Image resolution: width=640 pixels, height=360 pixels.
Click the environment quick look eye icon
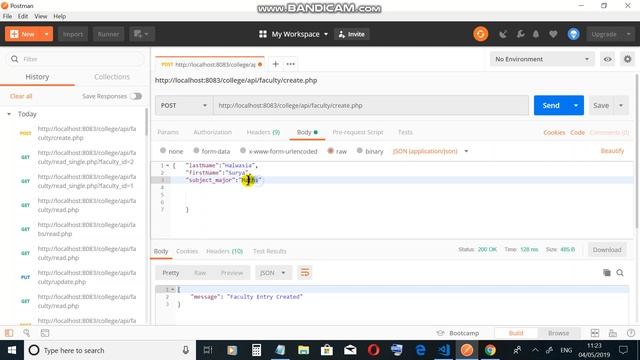pyautogui.click(x=607, y=59)
